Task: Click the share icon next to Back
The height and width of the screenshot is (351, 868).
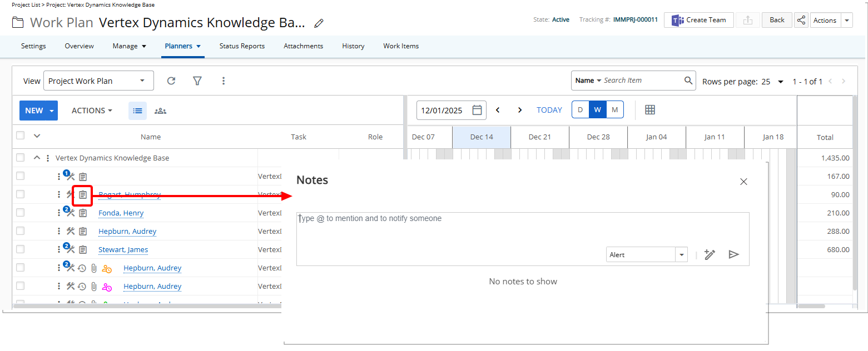Action: coord(801,20)
